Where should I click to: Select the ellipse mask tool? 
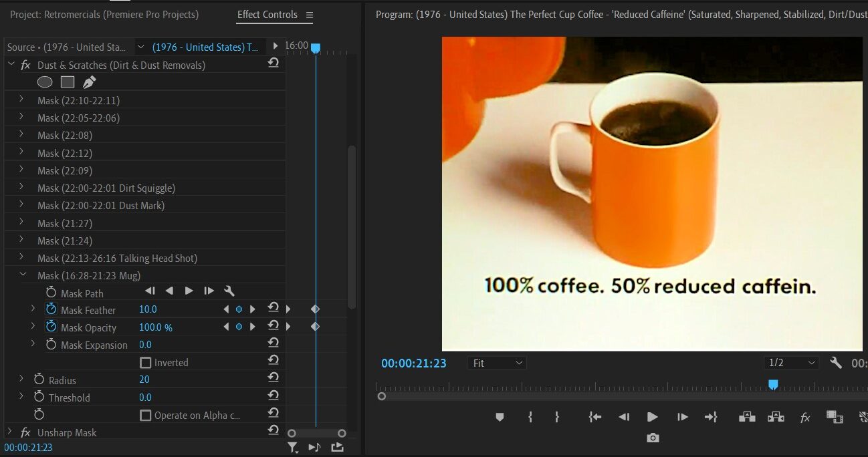pyautogui.click(x=45, y=82)
